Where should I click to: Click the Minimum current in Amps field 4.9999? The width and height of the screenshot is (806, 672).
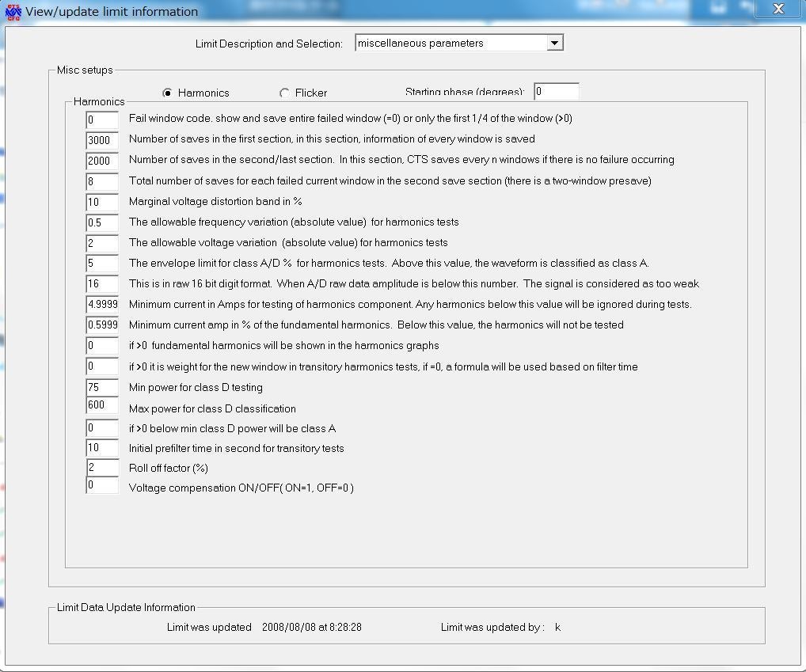click(x=102, y=304)
